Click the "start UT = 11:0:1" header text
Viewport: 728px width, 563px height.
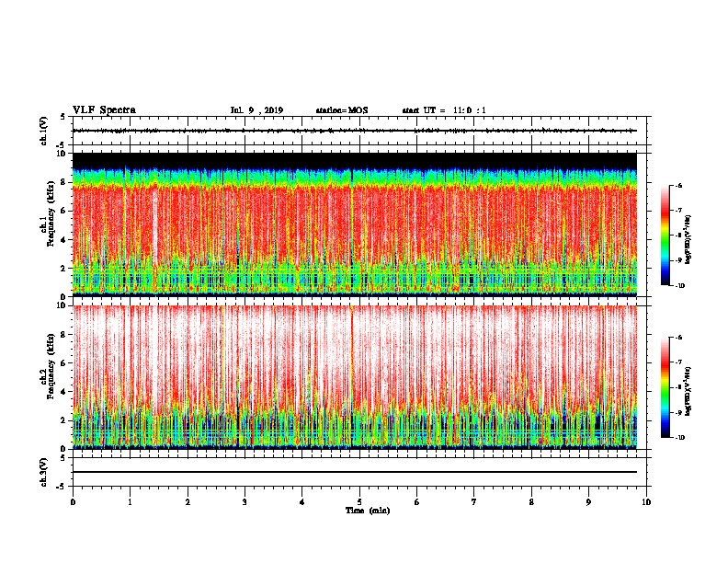coord(444,110)
